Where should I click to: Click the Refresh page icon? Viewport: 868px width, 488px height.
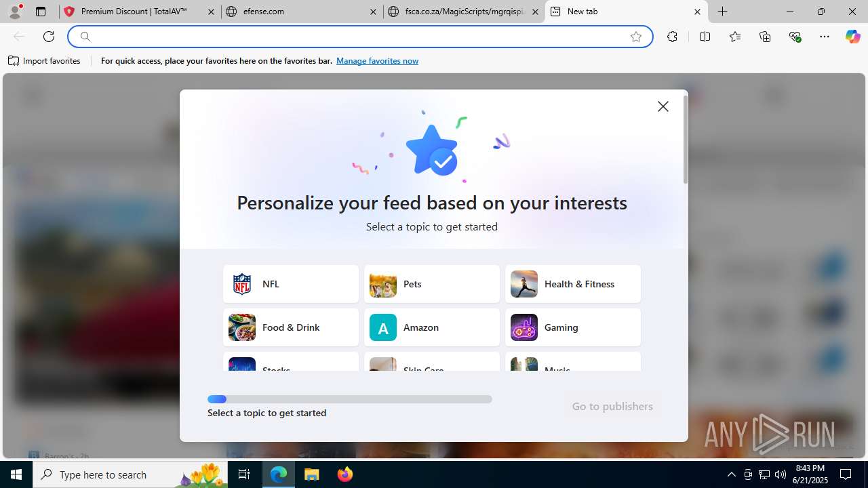(x=49, y=37)
